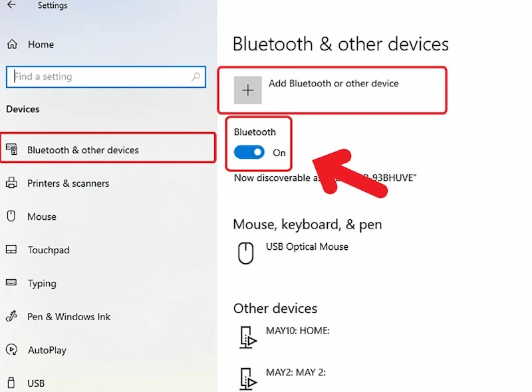Click the search magnifier icon
Viewport: 532px width, 392px height.
tap(195, 76)
